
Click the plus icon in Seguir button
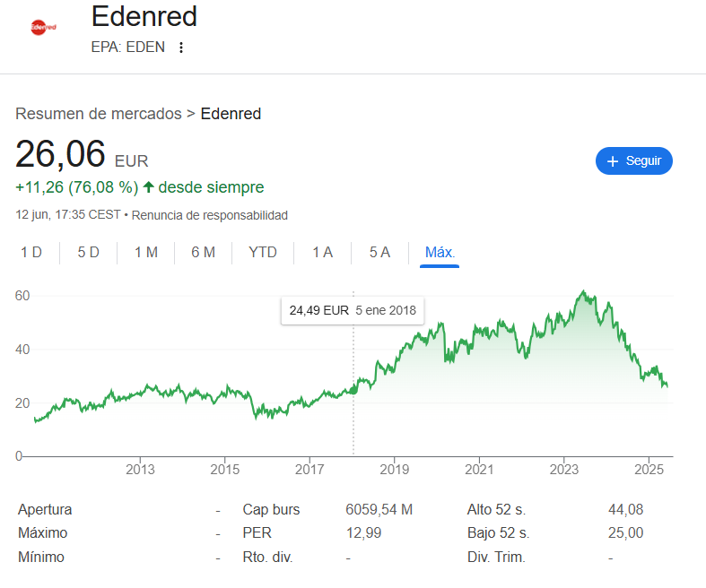tap(613, 161)
